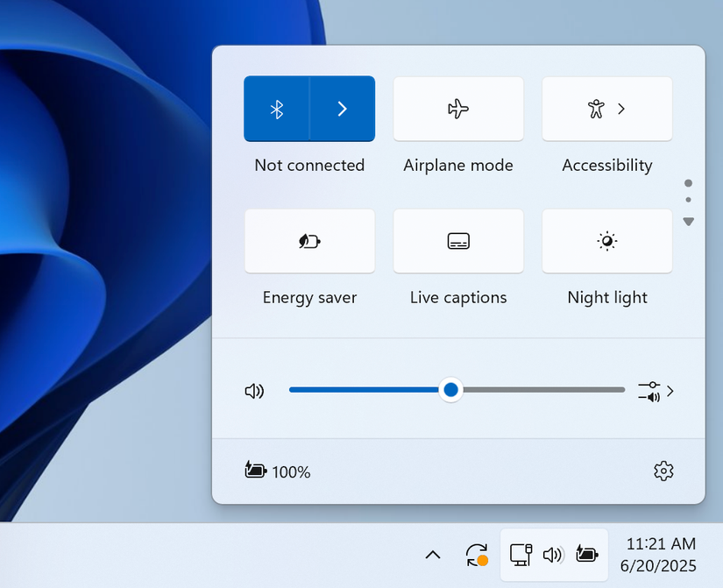Mute using the volume speaker icon
The width and height of the screenshot is (723, 588).
[254, 391]
